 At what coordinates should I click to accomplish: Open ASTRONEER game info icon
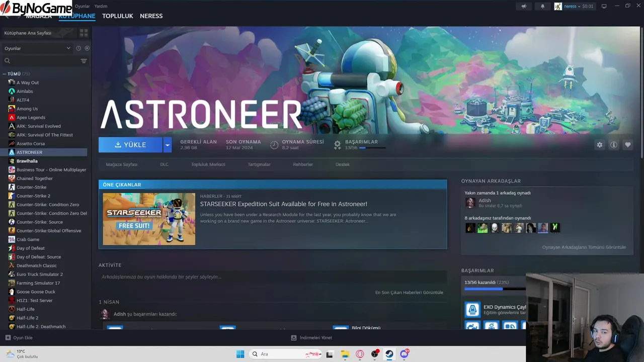(x=613, y=145)
